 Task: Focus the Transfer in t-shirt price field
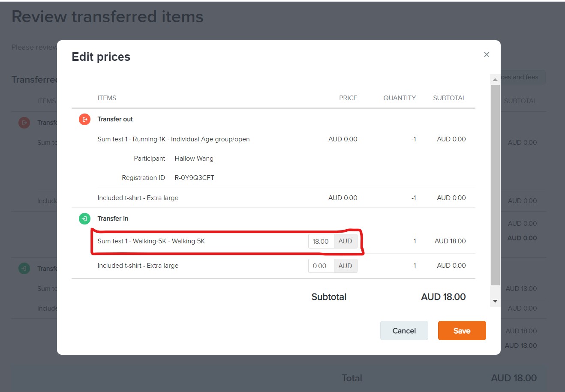321,266
